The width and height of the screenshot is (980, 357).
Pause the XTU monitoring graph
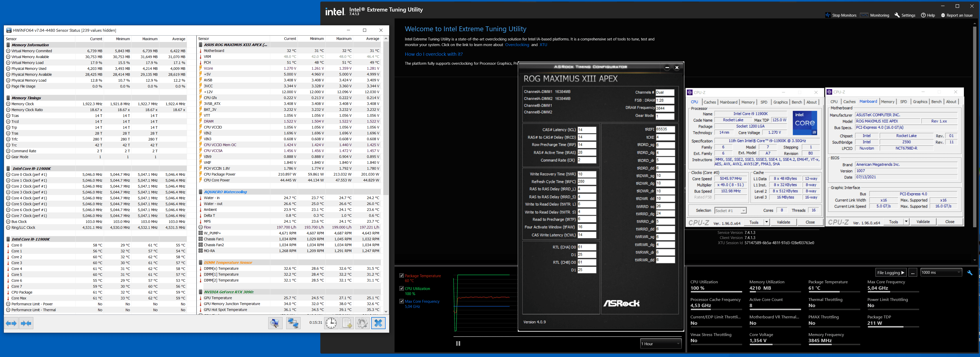(x=458, y=343)
